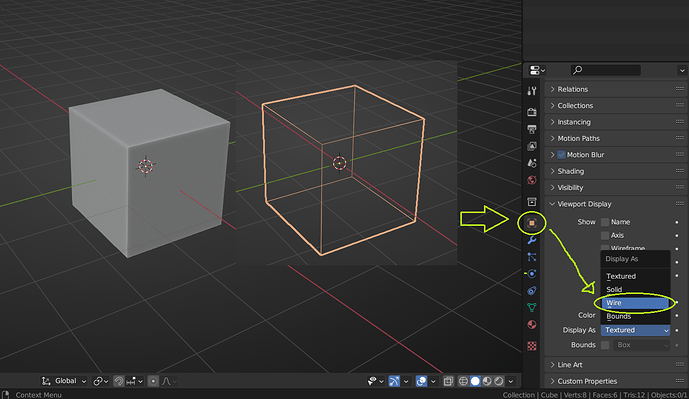Viewport: 689px width, 399px height.
Task: Open the snapping element dropdown
Action: pyautogui.click(x=134, y=381)
